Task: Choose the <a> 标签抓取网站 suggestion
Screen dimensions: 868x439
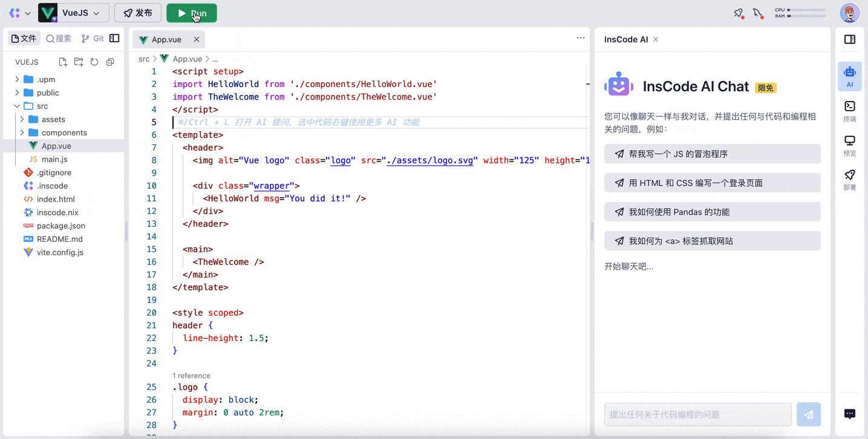Action: tap(713, 241)
